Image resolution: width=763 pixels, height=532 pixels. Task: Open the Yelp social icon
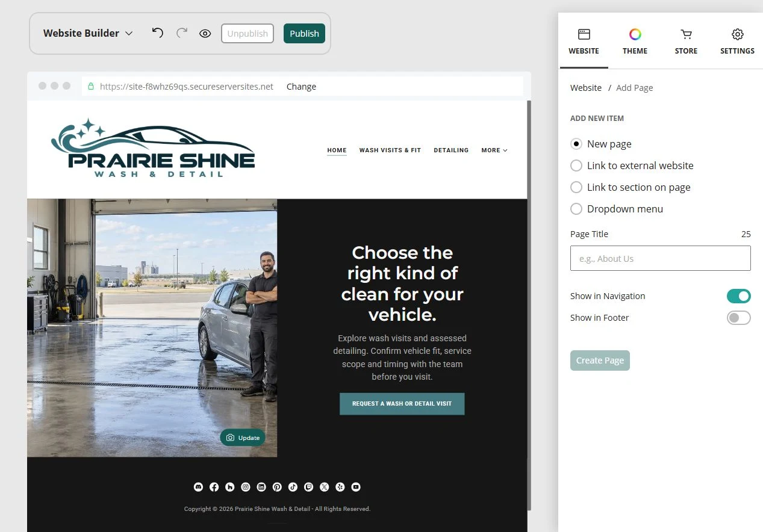(x=340, y=487)
